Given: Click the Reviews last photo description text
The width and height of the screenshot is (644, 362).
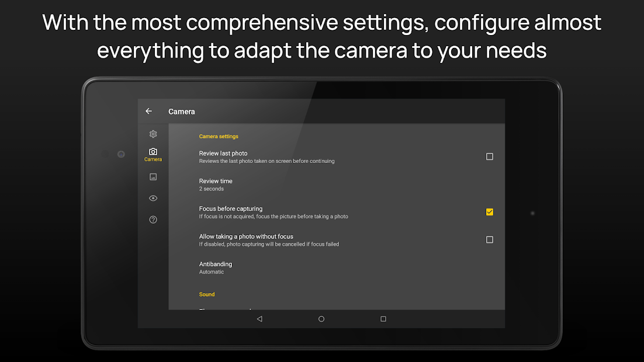Looking at the screenshot, I should tap(266, 161).
